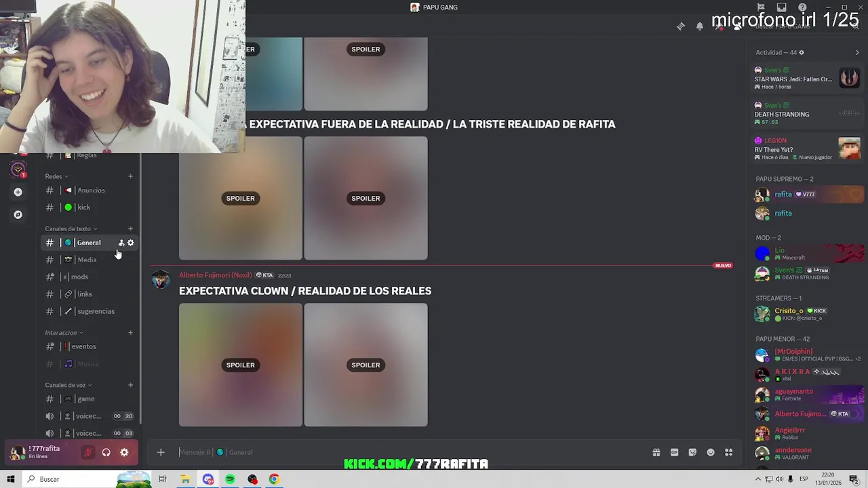Open the Threads icon in channel header
Viewport: 868px width, 488px height.
pos(681,26)
